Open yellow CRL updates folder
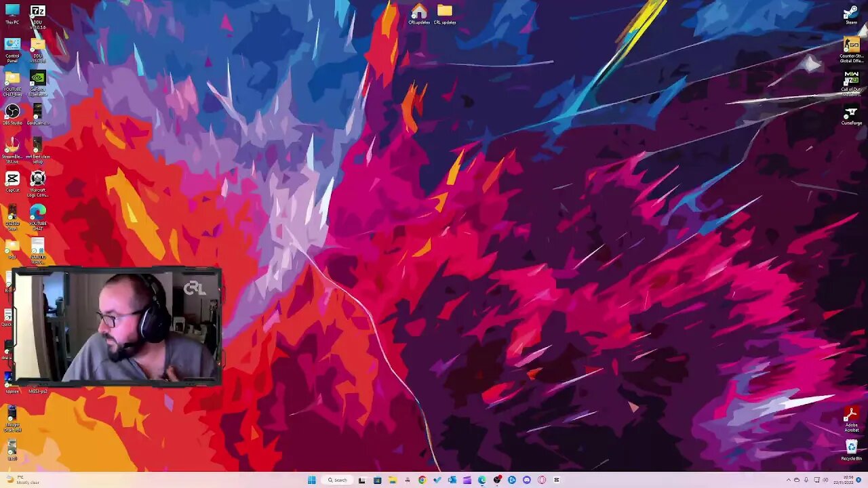868x488 pixels. click(445, 14)
